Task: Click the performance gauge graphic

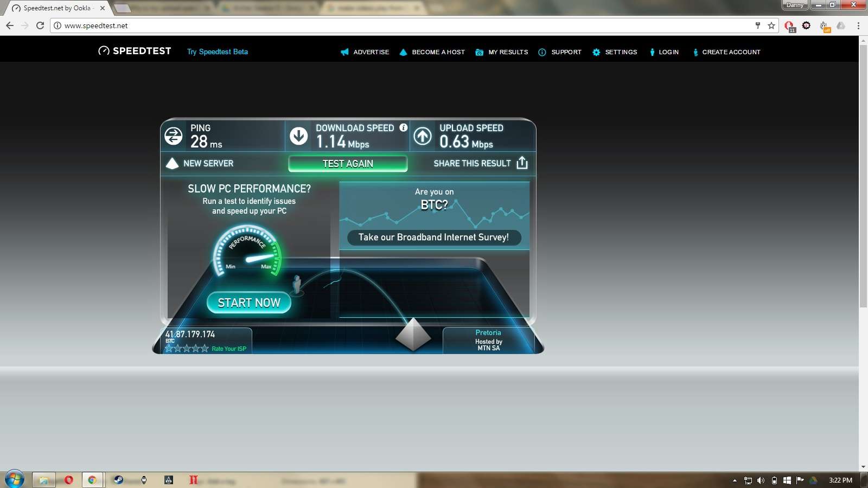Action: click(247, 251)
